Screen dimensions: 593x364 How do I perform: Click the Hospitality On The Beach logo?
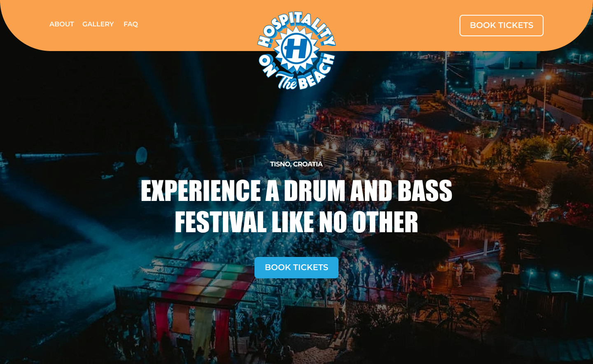296,50
